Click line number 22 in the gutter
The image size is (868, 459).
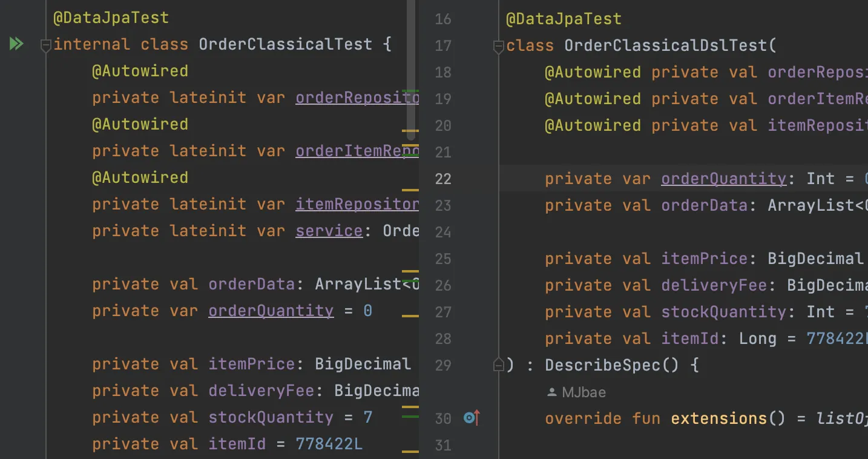click(x=443, y=179)
